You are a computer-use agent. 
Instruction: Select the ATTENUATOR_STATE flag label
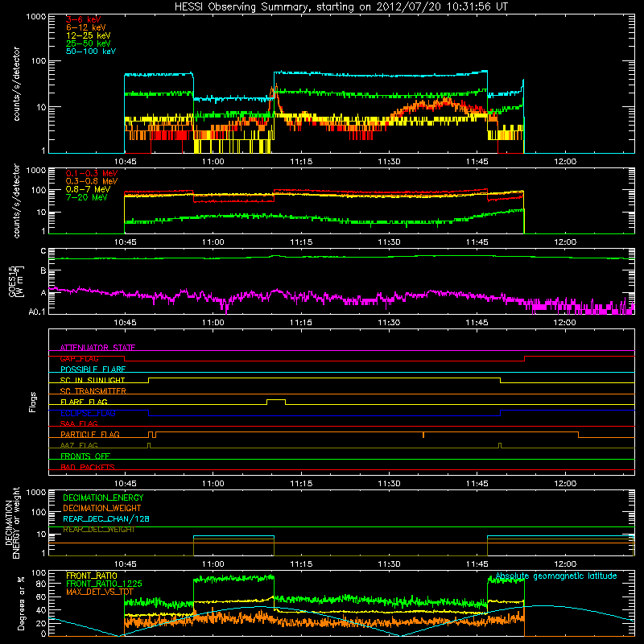pyautogui.click(x=97, y=348)
